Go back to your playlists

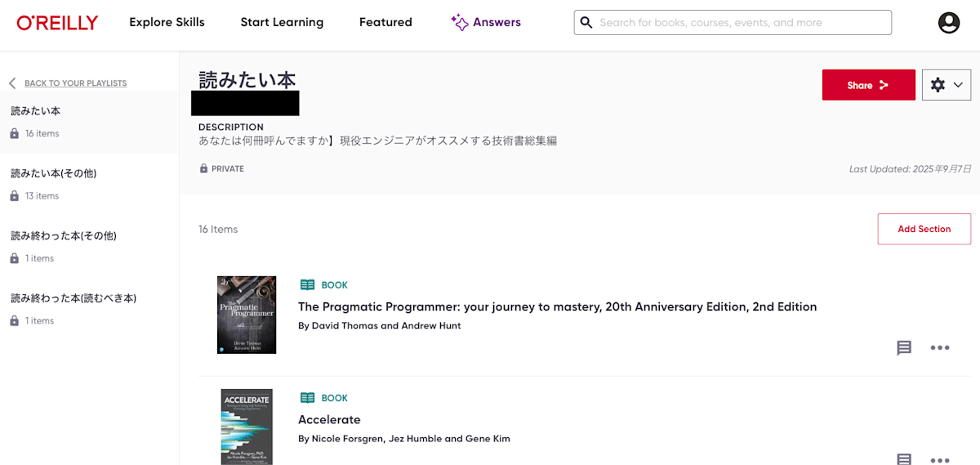(x=76, y=83)
